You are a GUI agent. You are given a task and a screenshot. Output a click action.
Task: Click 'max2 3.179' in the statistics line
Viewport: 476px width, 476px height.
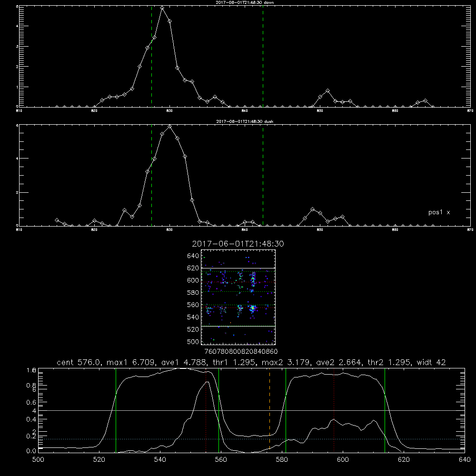(x=286, y=362)
